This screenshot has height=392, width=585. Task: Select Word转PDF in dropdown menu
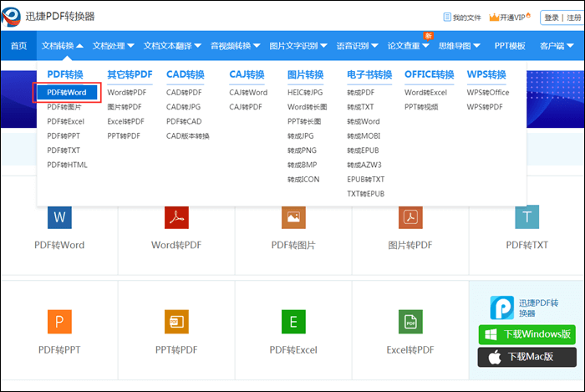click(x=127, y=93)
